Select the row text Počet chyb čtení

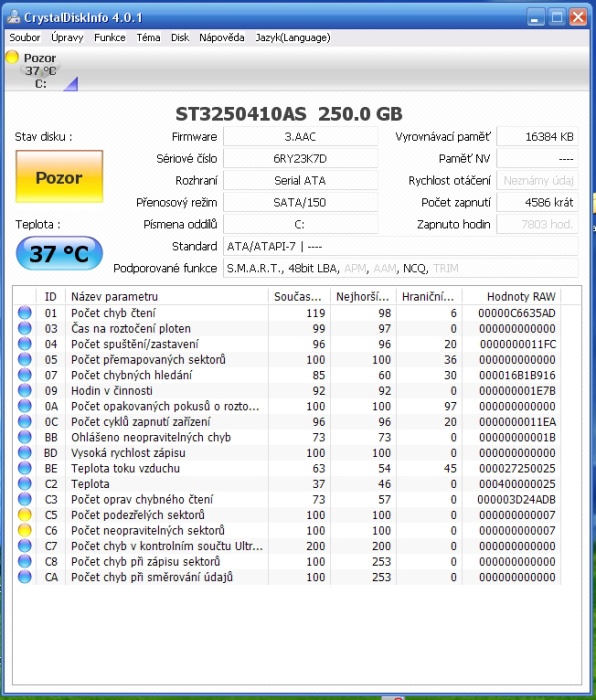113,313
